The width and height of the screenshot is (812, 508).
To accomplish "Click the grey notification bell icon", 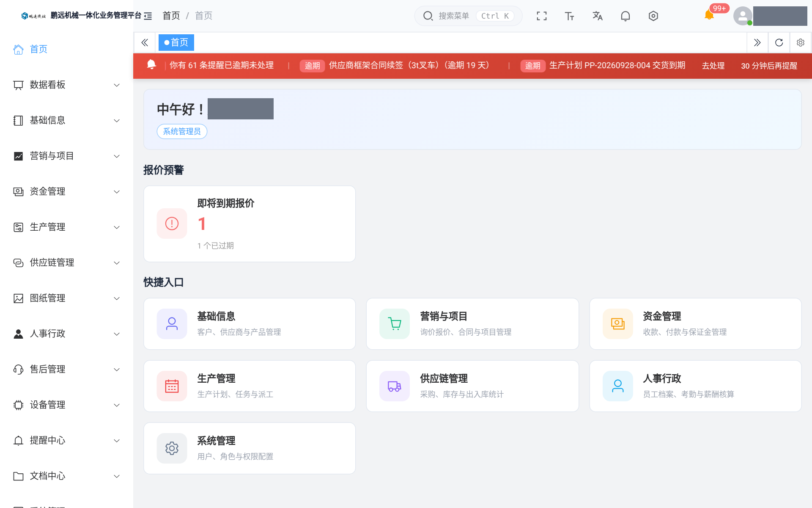I will [x=625, y=16].
